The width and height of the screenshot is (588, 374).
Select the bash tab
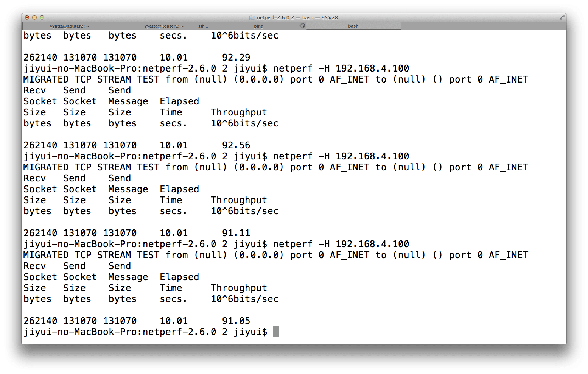353,26
